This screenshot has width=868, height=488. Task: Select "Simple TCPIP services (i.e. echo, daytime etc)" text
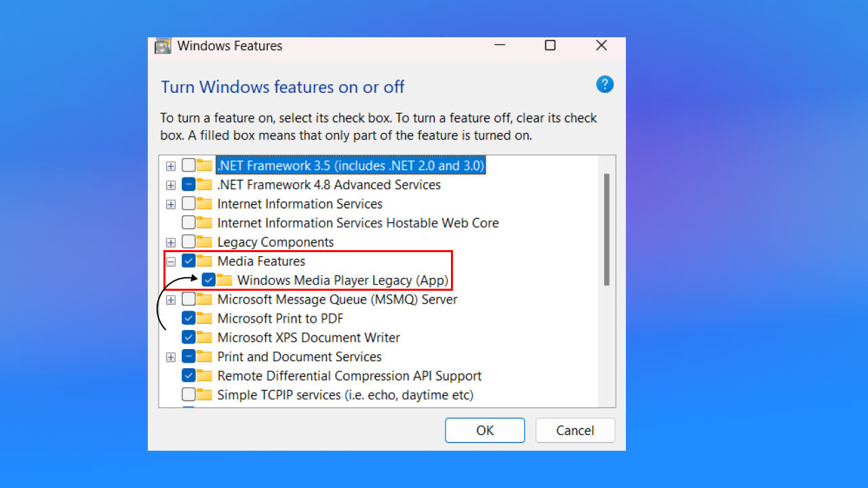pos(345,394)
